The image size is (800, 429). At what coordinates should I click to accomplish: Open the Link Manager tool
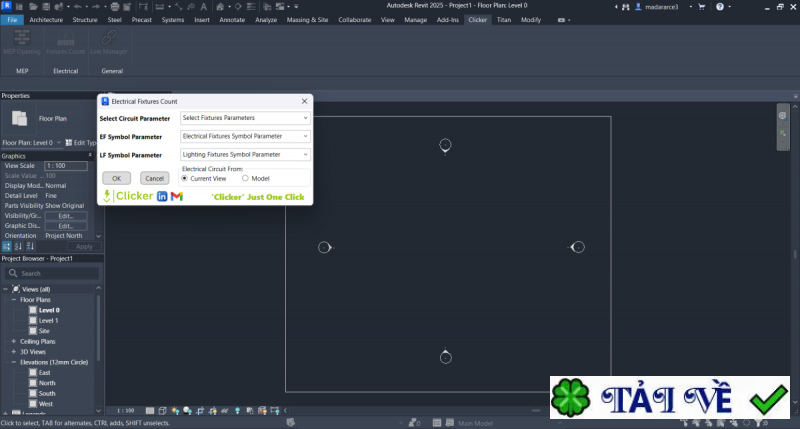coord(110,40)
